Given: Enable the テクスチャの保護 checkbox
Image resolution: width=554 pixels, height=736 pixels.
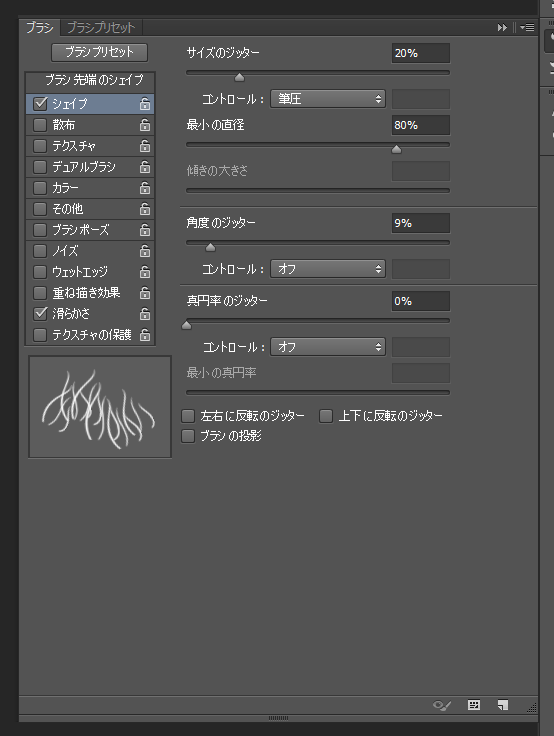Looking at the screenshot, I should click(40, 335).
